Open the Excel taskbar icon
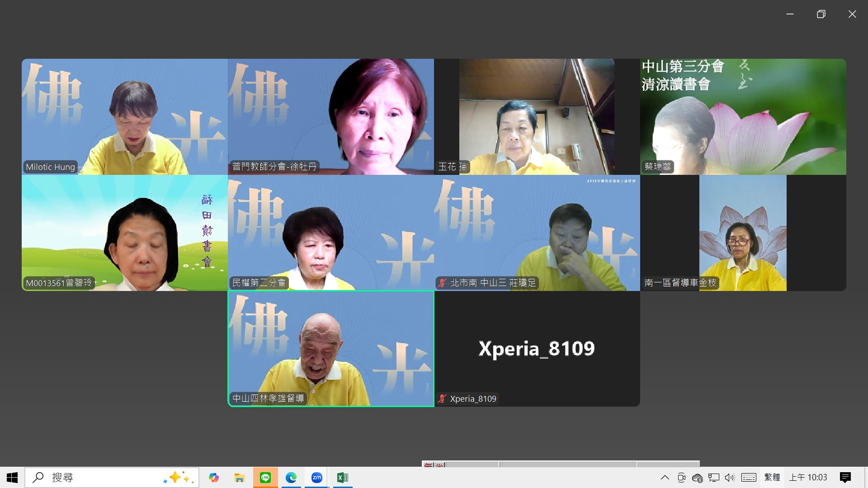Image resolution: width=868 pixels, height=488 pixels. 343,478
